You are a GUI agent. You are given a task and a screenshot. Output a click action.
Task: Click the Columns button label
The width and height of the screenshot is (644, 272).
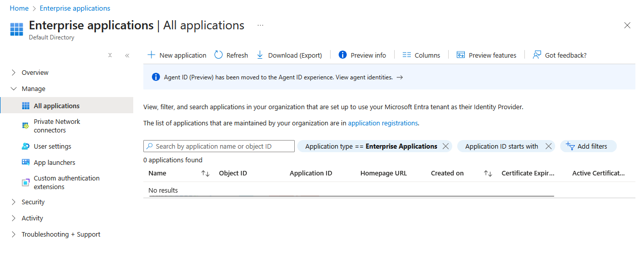pos(427,55)
